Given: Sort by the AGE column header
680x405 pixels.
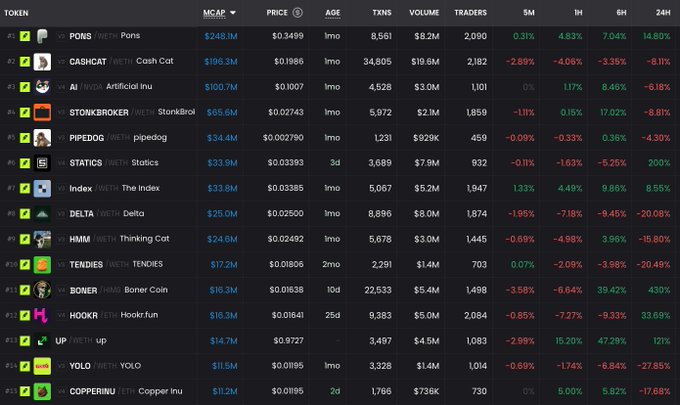Looking at the screenshot, I should 333,13.
